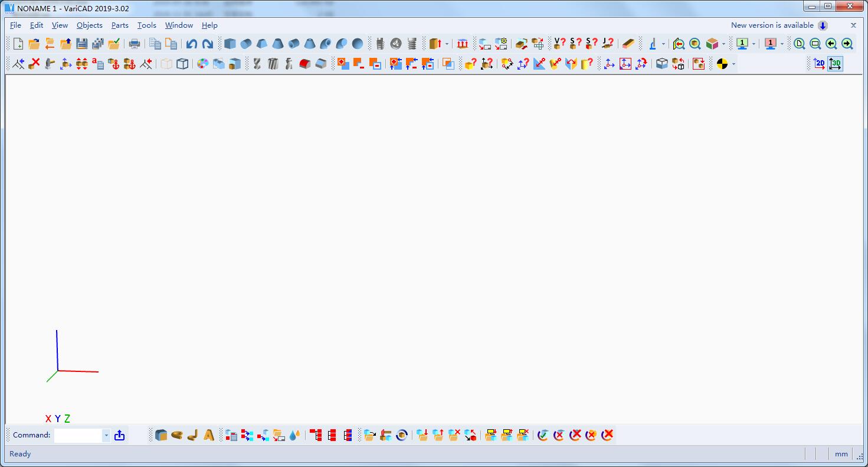868x467 pixels.
Task: Dismiss the new version notice with its X
Action: pos(853,25)
